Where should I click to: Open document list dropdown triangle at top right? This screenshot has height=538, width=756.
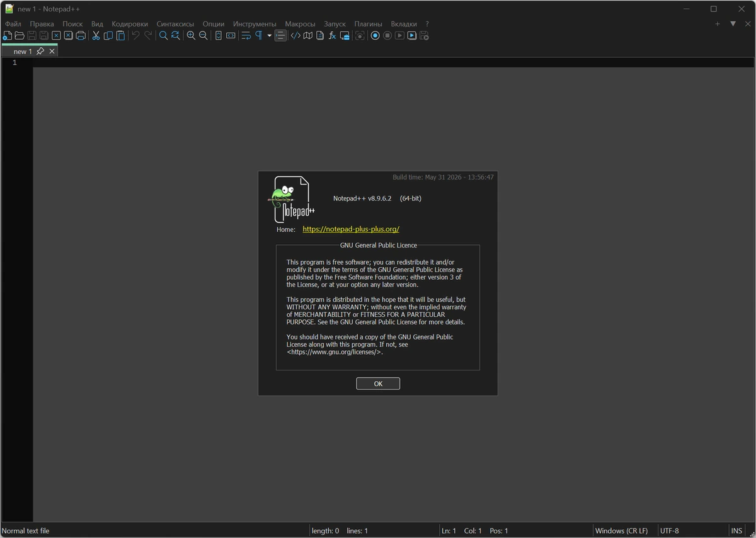pos(733,24)
